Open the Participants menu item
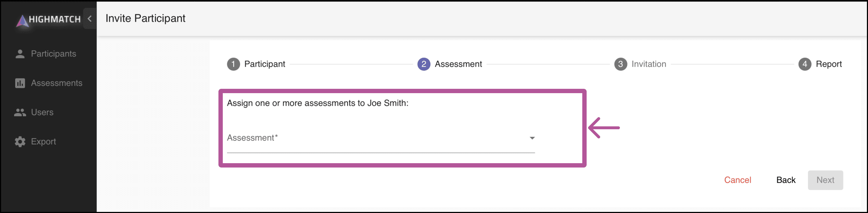 click(54, 54)
